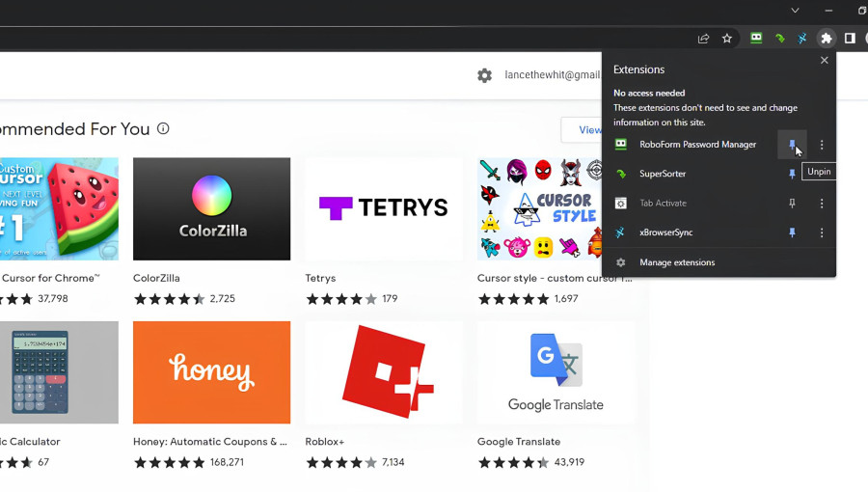Screen dimensions: 868x492
Task: Click the SuperSorter arrow icon in list
Action: tap(620, 174)
